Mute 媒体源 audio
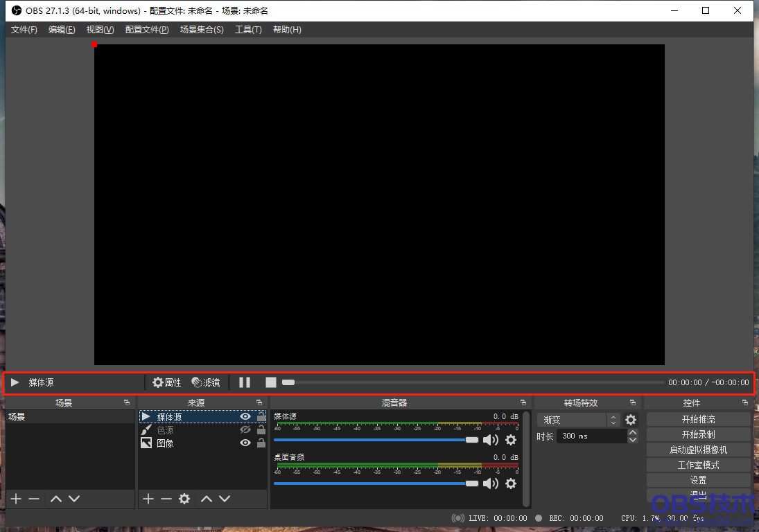The height and width of the screenshot is (532, 759). click(490, 440)
